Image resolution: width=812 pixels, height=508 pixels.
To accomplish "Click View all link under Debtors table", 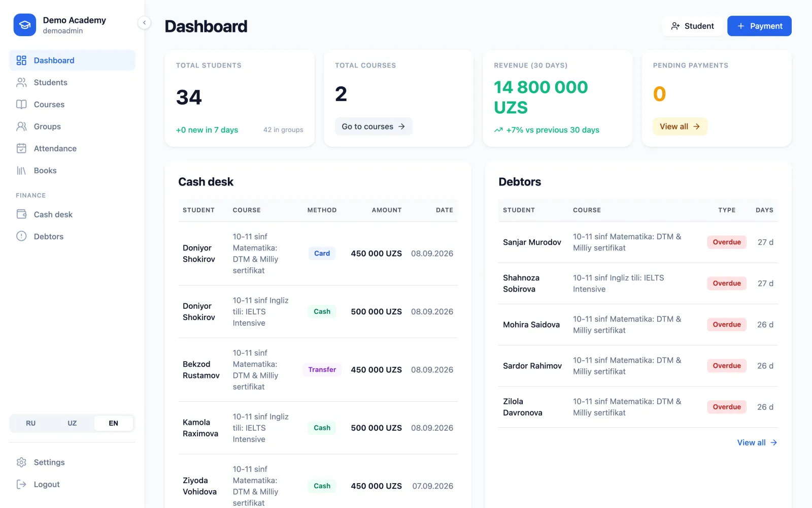I will 757,442.
